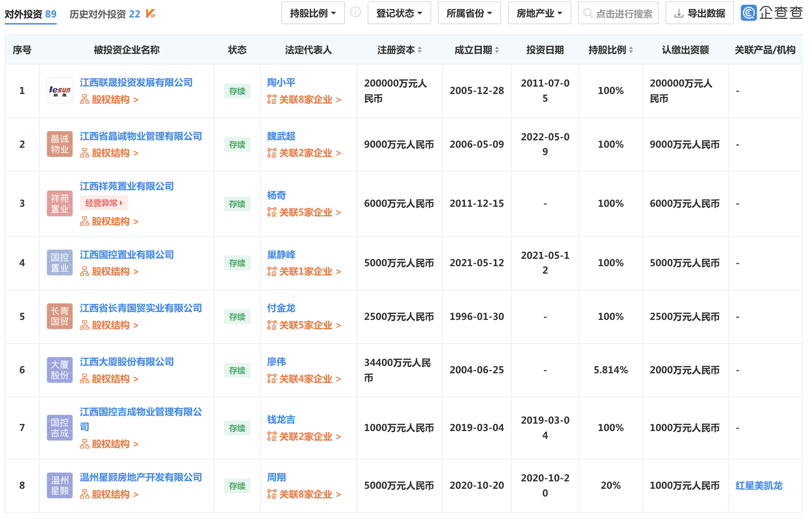Click the 晶诚物业 company logo
Viewport: 812px width, 519px height.
pos(60,144)
